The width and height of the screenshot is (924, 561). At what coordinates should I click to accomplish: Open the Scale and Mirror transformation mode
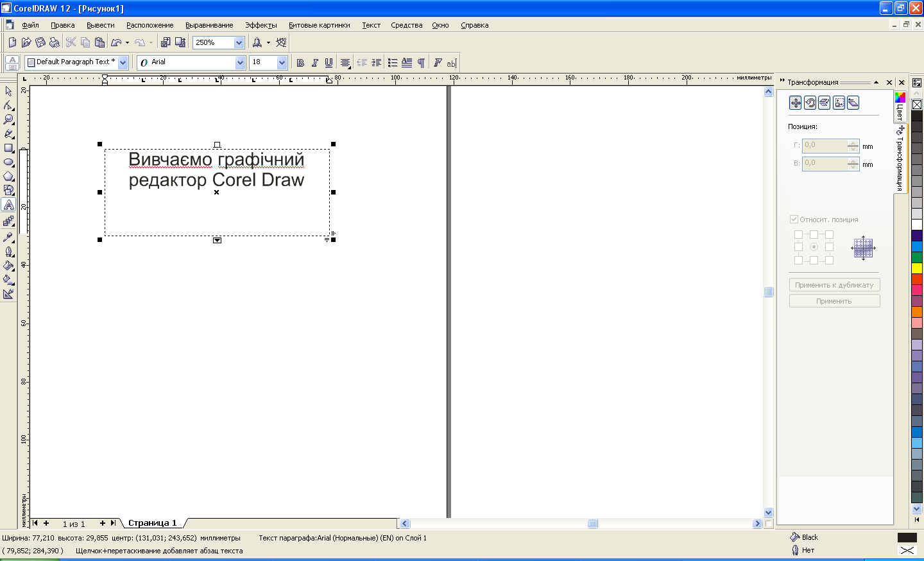[x=825, y=103]
